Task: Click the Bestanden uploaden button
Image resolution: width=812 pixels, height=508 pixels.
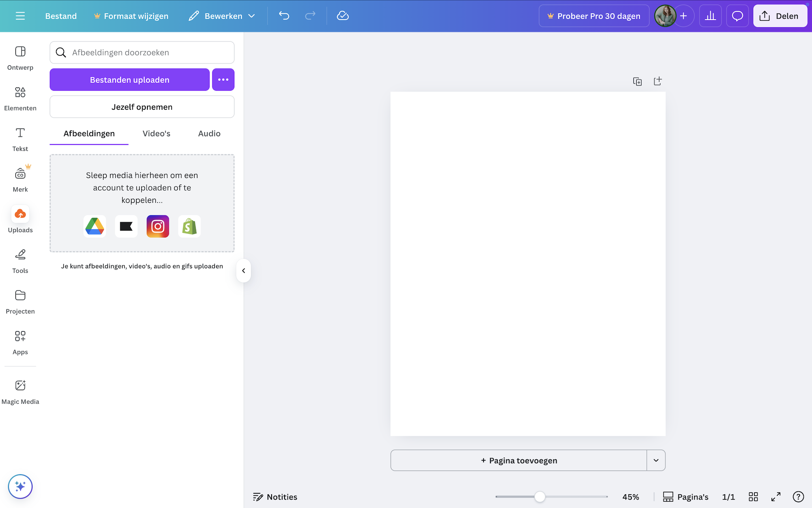Action: pyautogui.click(x=130, y=80)
